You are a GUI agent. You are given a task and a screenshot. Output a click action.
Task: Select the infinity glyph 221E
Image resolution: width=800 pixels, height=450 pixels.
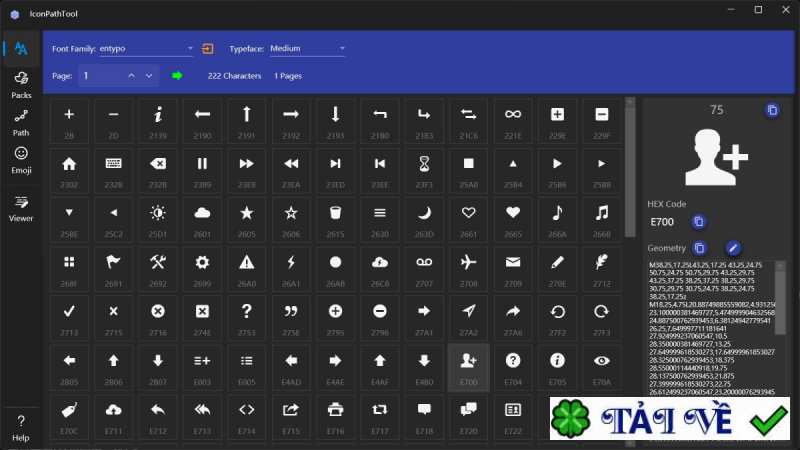(x=513, y=121)
